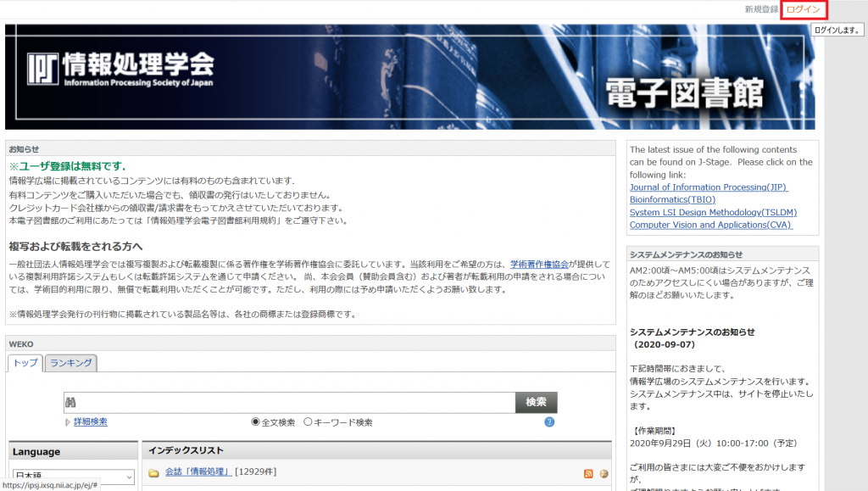Click the round export icon beside RSS
The height and width of the screenshot is (491, 868).
click(x=604, y=473)
